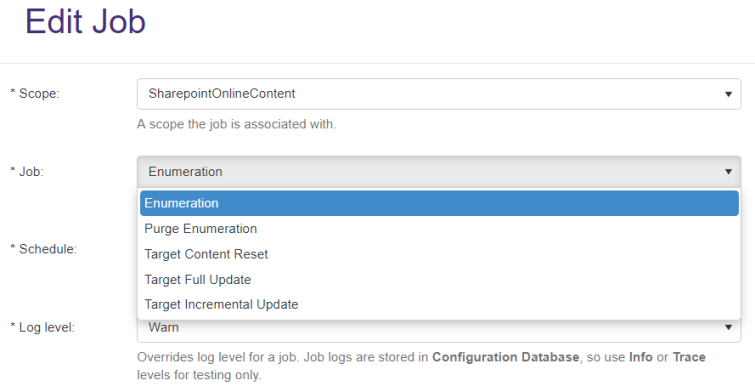
Task: Click the Log level dropdown arrow
Action: 728,327
